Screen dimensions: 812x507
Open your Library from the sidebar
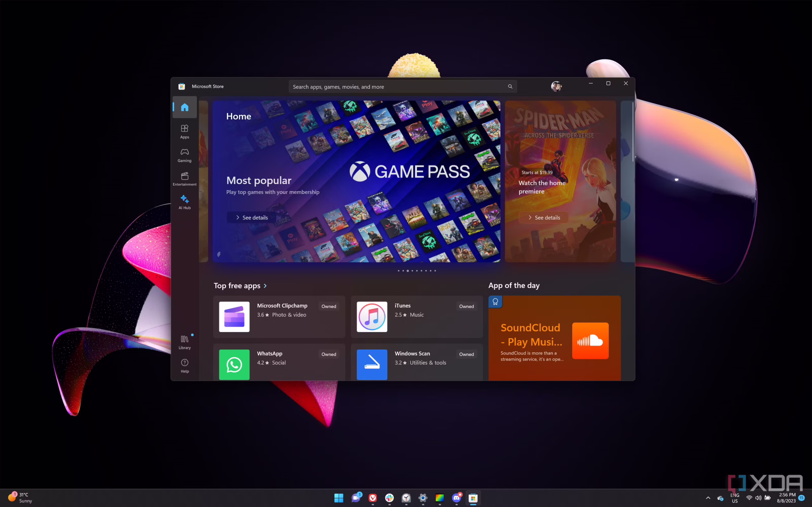tap(184, 341)
